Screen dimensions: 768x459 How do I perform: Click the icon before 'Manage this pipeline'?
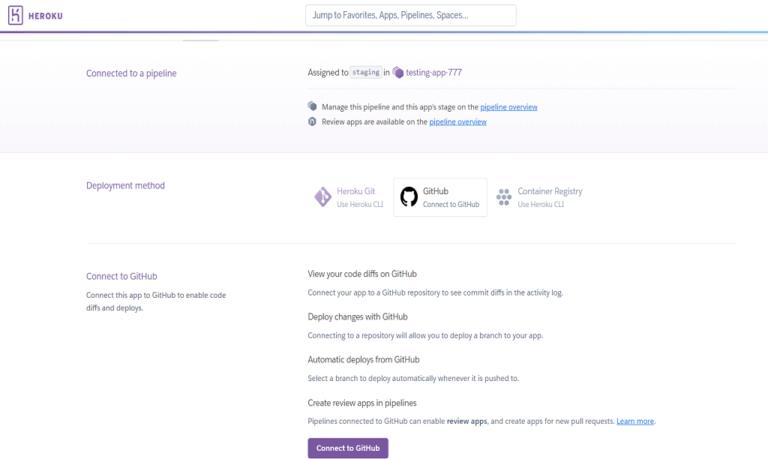[313, 106]
